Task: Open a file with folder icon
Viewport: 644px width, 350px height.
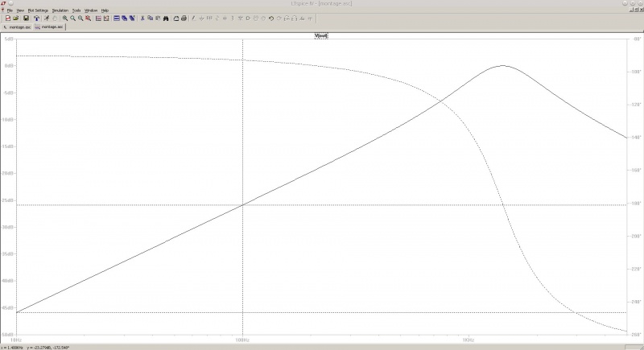Action: 15,19
